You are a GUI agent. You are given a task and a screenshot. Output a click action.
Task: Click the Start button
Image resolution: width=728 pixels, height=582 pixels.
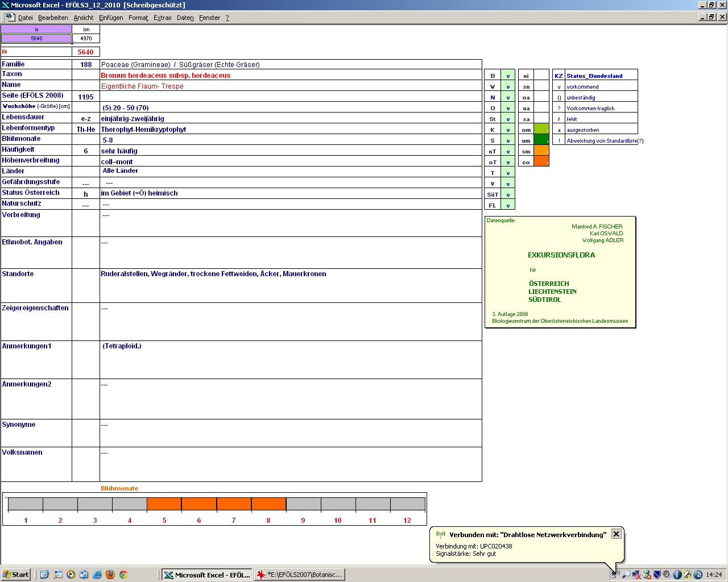15,575
